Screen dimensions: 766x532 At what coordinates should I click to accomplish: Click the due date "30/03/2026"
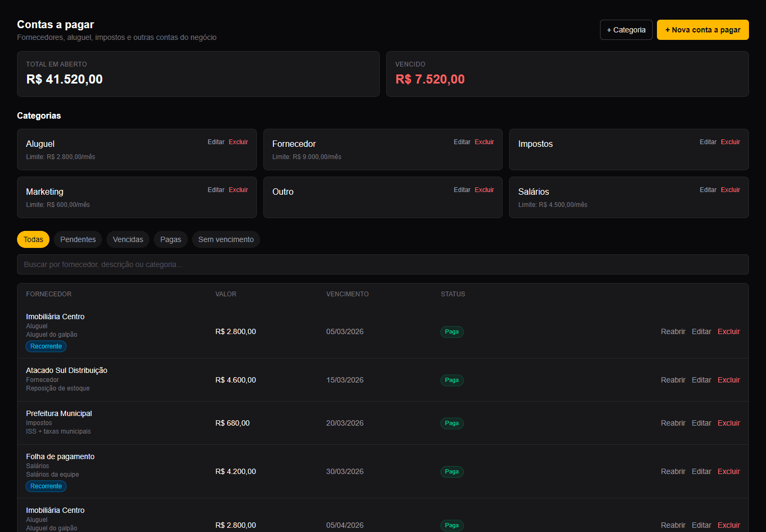345,471
